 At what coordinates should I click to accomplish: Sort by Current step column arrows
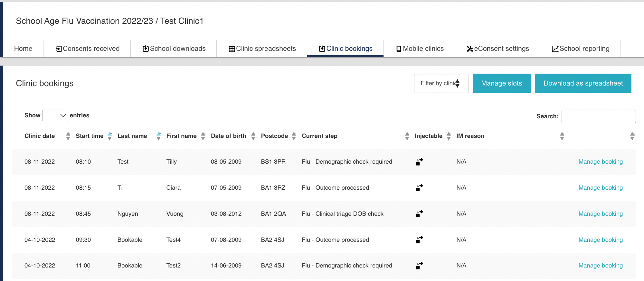[x=407, y=136]
